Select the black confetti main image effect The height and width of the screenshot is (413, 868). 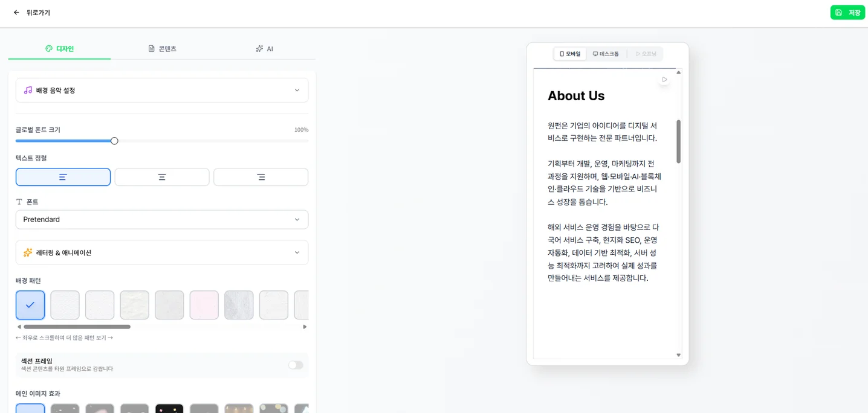click(169, 409)
